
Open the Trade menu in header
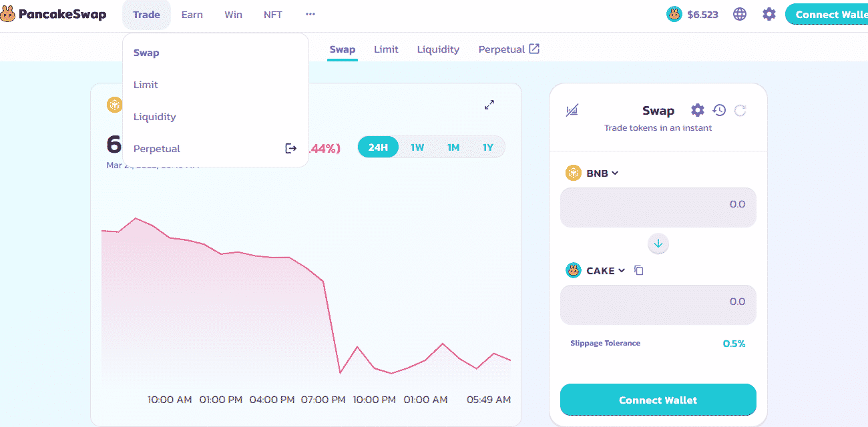146,15
